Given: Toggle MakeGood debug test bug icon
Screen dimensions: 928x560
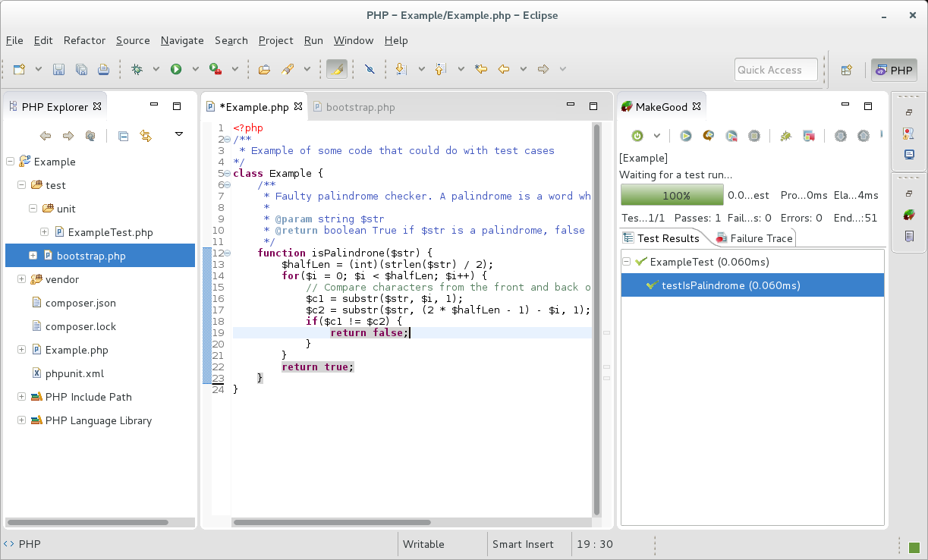Looking at the screenshot, I should click(x=785, y=136).
